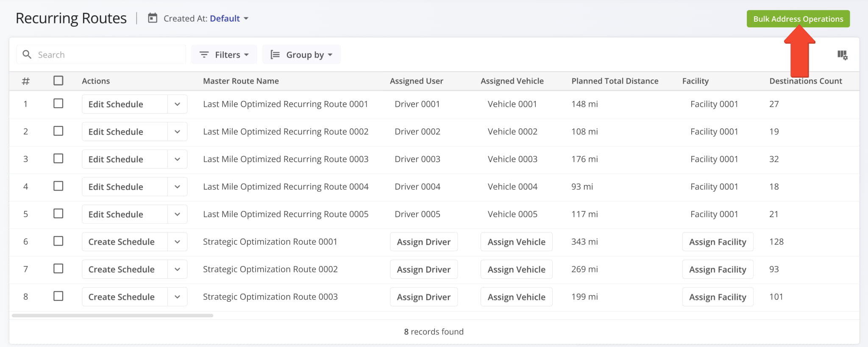Assign Vehicle to Strategic Optimization Route 0003
This screenshot has width=868, height=347.
[x=517, y=297]
